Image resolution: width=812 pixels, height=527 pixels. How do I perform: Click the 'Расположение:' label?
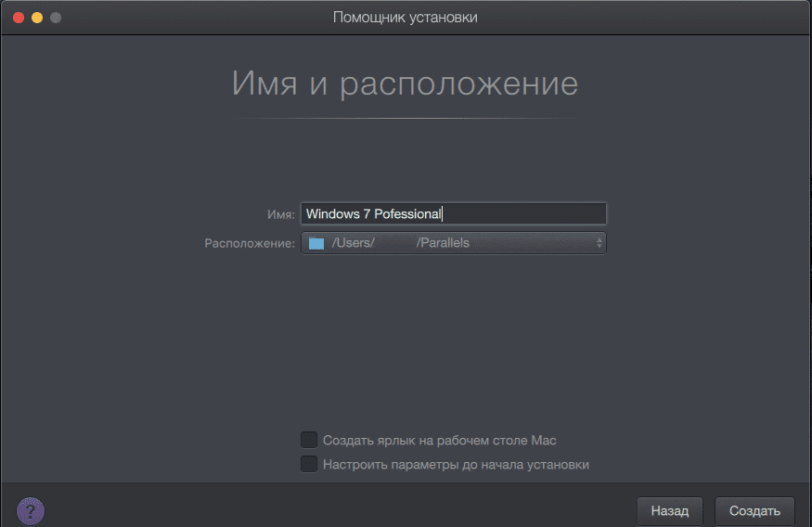coord(250,243)
